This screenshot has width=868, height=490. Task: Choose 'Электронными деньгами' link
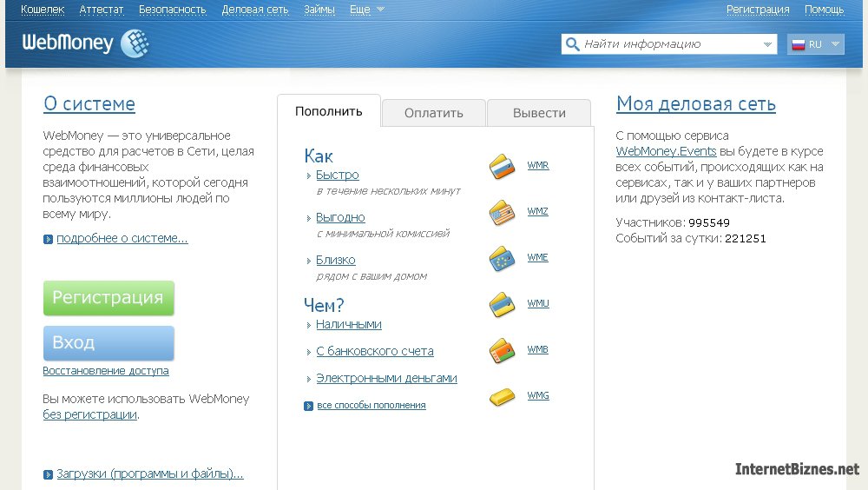click(386, 378)
